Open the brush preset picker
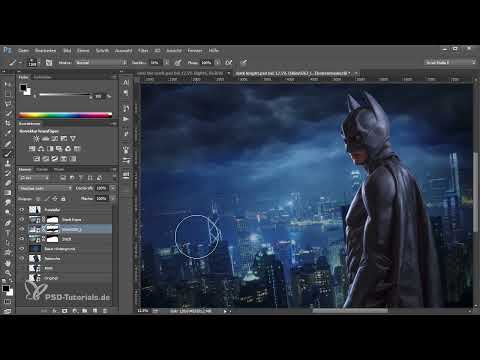The width and height of the screenshot is (480, 360). 33,62
